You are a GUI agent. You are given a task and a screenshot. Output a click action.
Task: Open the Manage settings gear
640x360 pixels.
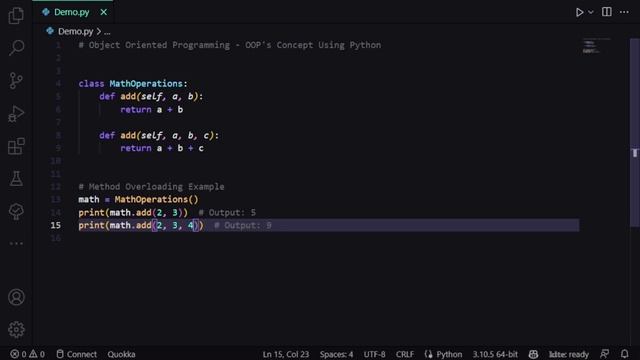point(16,329)
